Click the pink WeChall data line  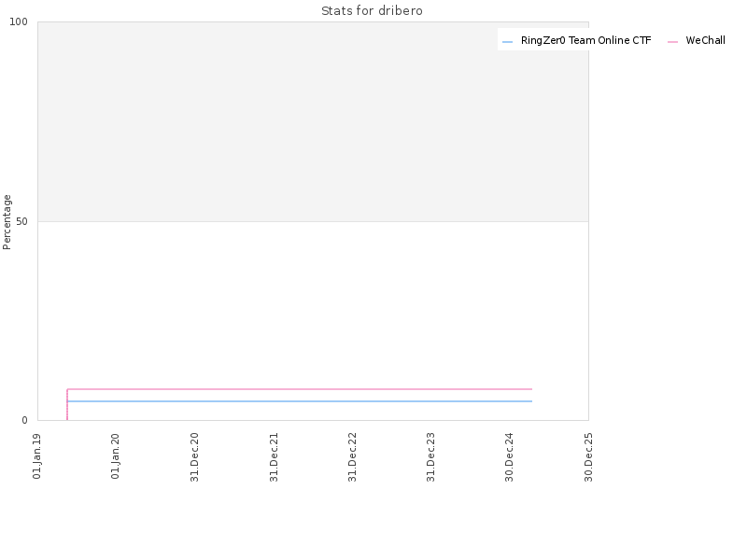click(x=299, y=389)
